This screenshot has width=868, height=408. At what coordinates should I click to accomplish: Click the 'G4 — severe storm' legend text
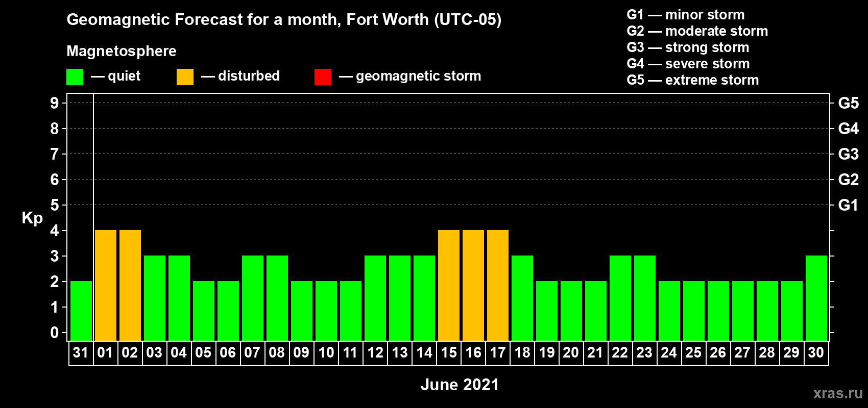688,64
